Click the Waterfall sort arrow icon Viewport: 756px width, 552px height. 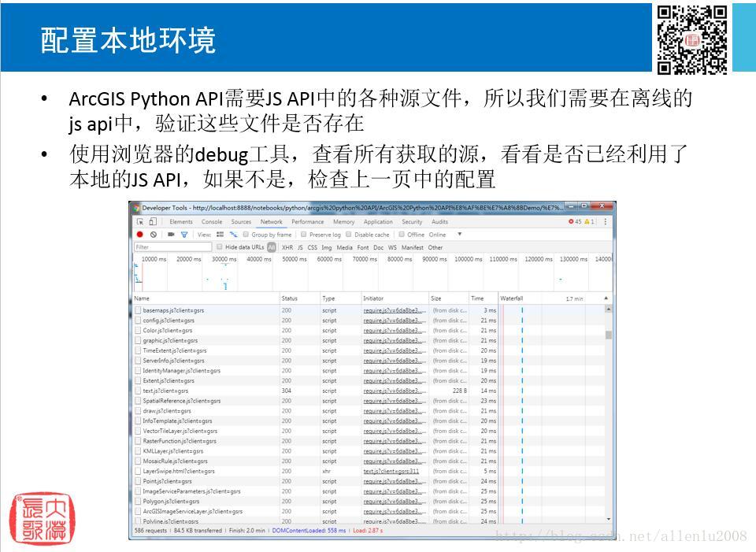coord(606,298)
